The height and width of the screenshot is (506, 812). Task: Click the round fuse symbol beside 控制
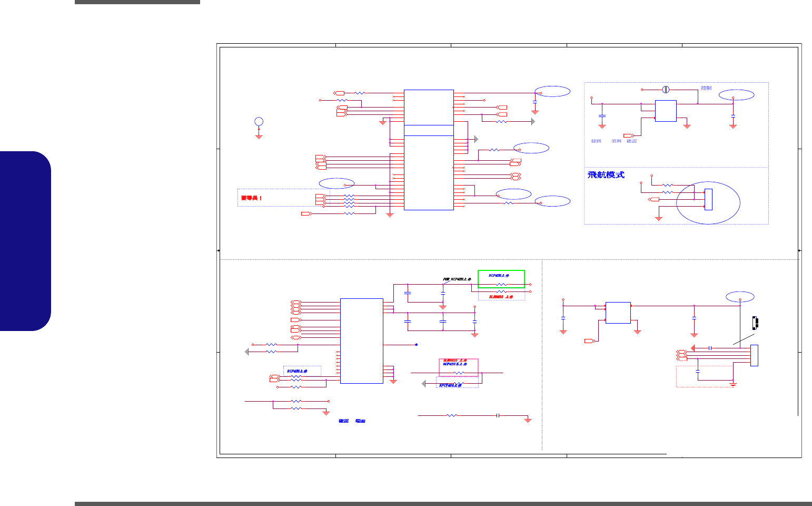coord(666,89)
